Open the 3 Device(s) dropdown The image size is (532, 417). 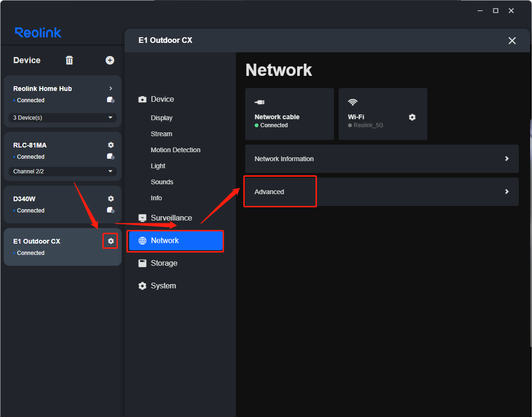pyautogui.click(x=63, y=118)
